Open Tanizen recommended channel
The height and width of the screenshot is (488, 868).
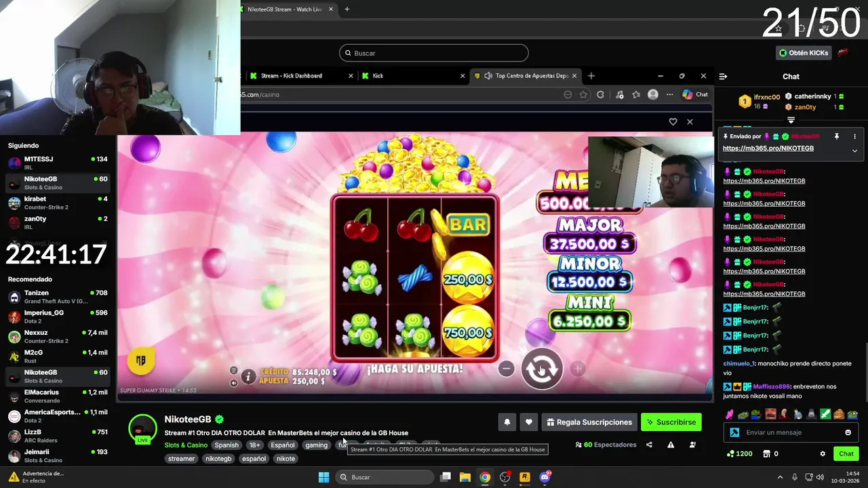[x=58, y=297]
